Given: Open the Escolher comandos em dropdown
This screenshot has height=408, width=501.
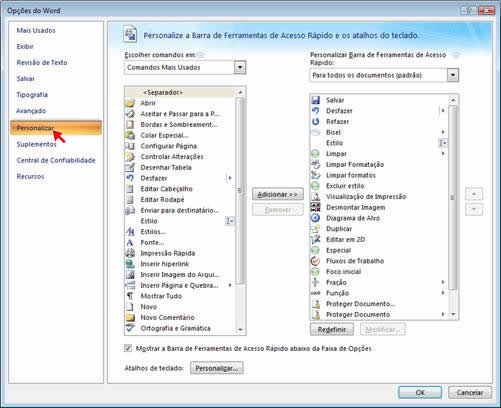Looking at the screenshot, I should (x=240, y=67).
